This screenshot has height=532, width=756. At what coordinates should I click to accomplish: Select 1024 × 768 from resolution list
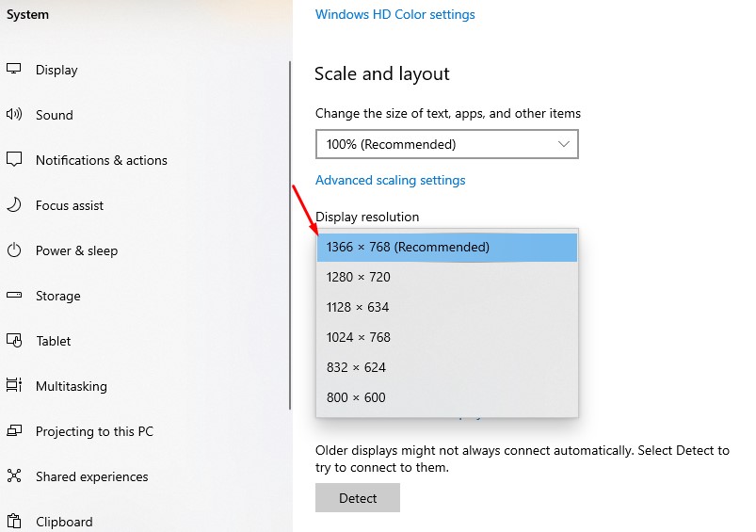point(447,337)
